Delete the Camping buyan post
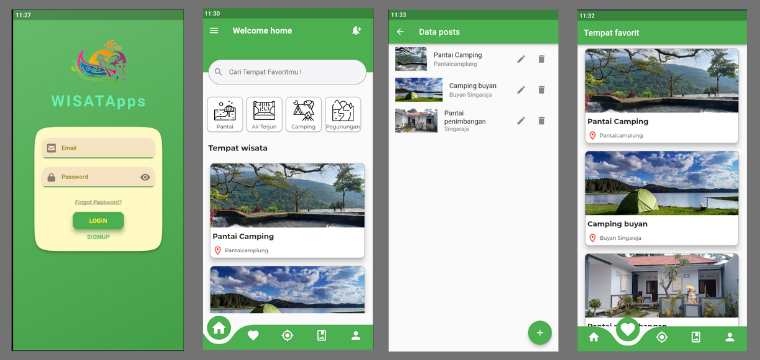This screenshot has width=760, height=360. pyautogui.click(x=541, y=90)
